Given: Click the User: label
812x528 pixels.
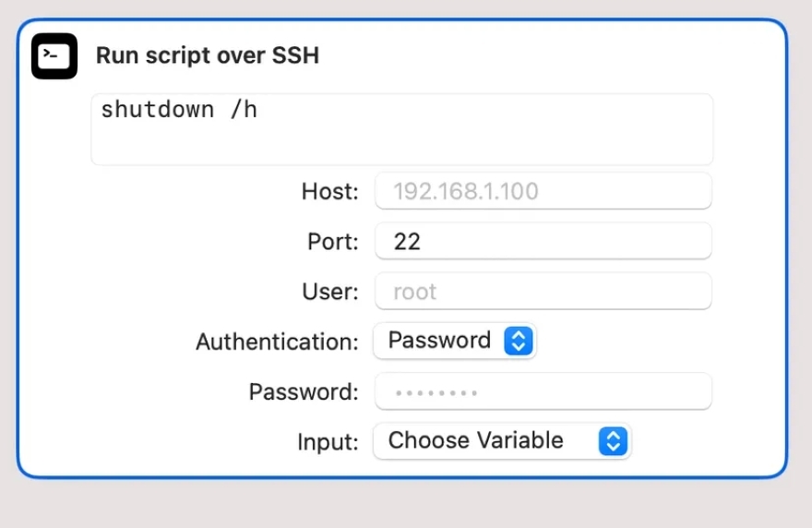Looking at the screenshot, I should click(x=330, y=292).
